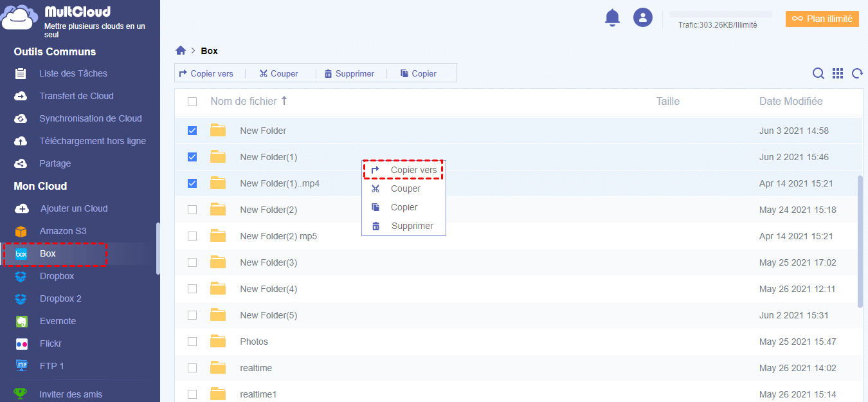
Task: Click Supprimer in toolbar
Action: click(x=349, y=73)
